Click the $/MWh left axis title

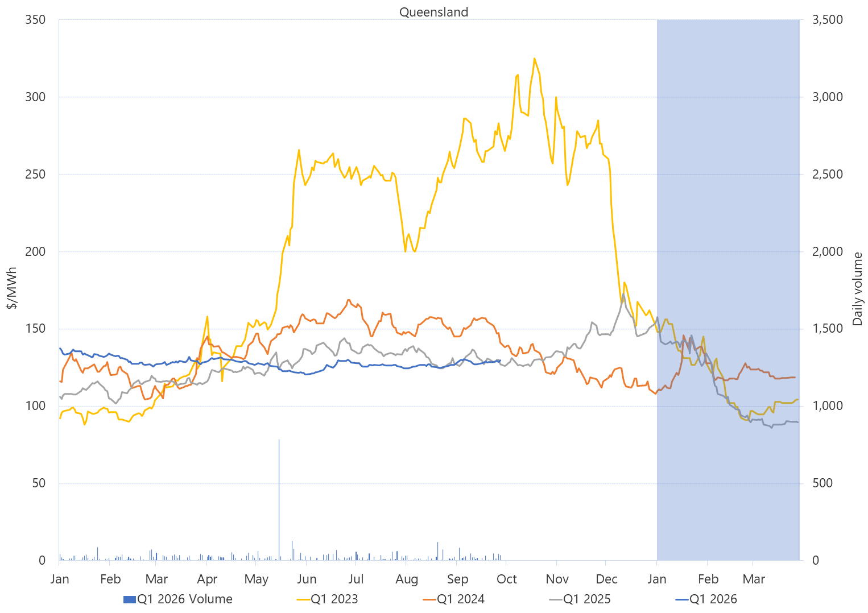[x=12, y=288]
